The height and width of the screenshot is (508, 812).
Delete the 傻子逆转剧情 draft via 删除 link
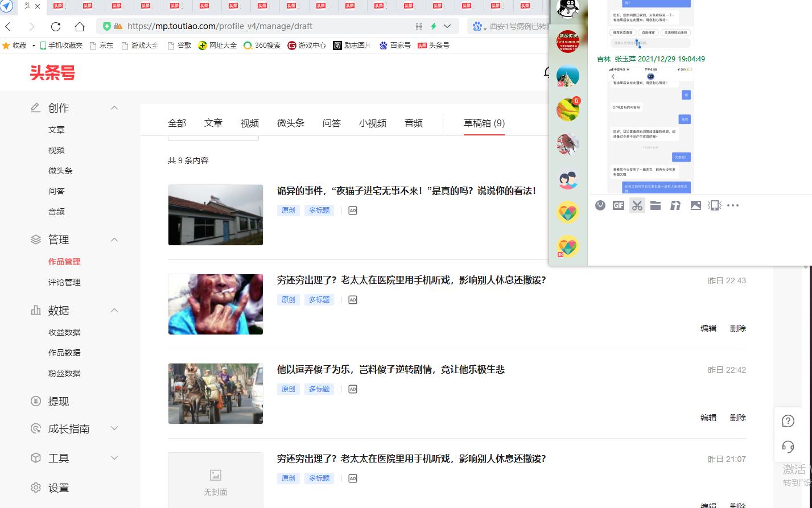coord(737,417)
